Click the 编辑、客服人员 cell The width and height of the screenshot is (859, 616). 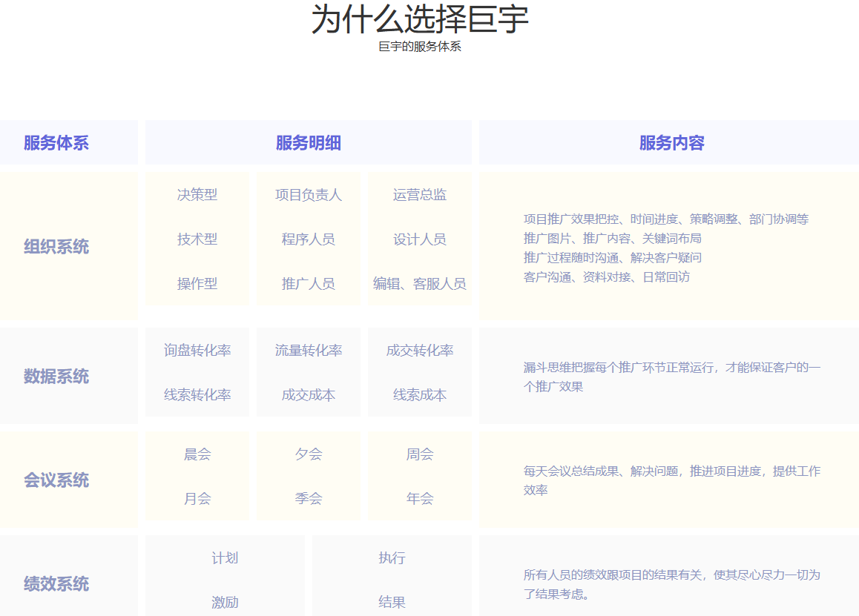pos(420,283)
